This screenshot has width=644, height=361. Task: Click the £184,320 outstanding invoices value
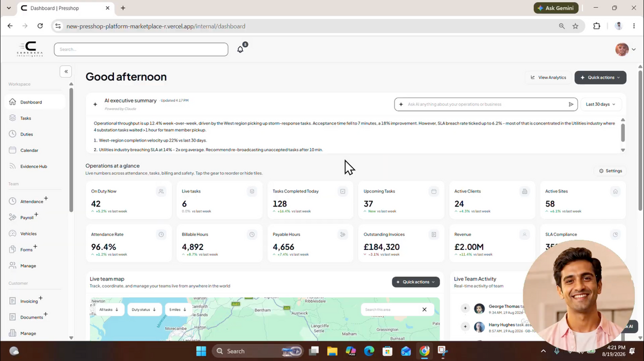point(382,247)
